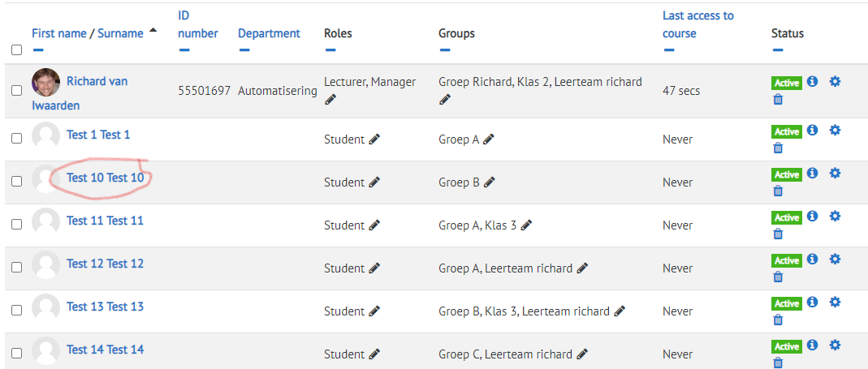Collapse the Department column
This screenshot has width=868, height=369.
pos(244,49)
